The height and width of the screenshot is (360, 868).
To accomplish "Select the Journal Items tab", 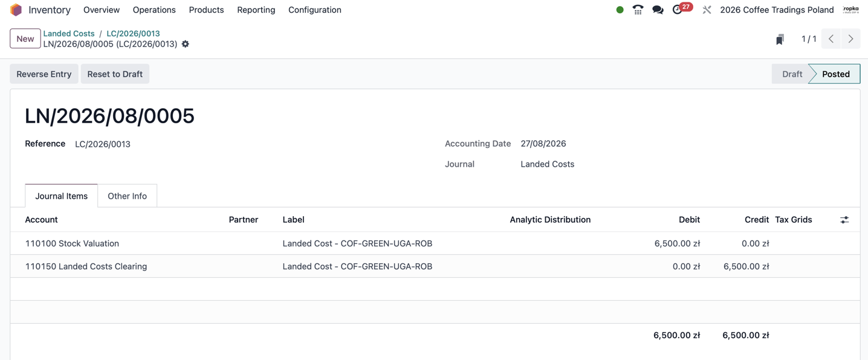I will tap(61, 196).
